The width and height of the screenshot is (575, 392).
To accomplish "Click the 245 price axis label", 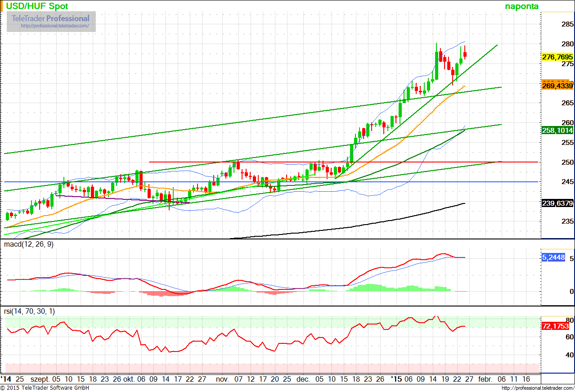I will 567,182.
